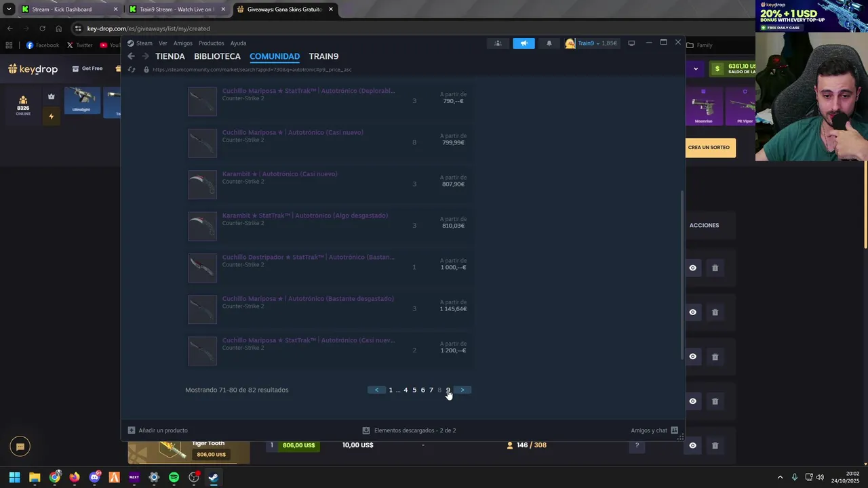Click the Cuchillo Destripador item thumbnail

point(202,268)
